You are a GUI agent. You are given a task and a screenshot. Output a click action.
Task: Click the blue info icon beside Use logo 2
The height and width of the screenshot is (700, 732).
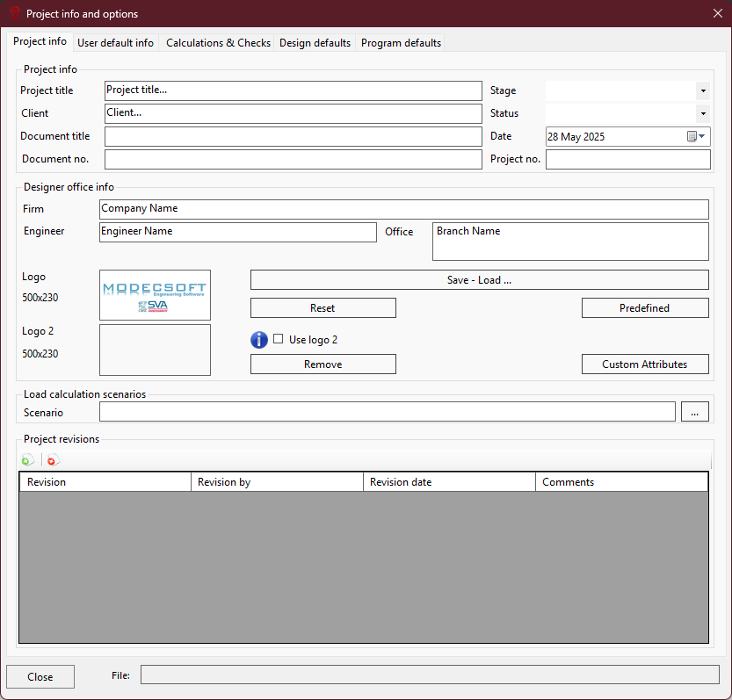point(259,340)
